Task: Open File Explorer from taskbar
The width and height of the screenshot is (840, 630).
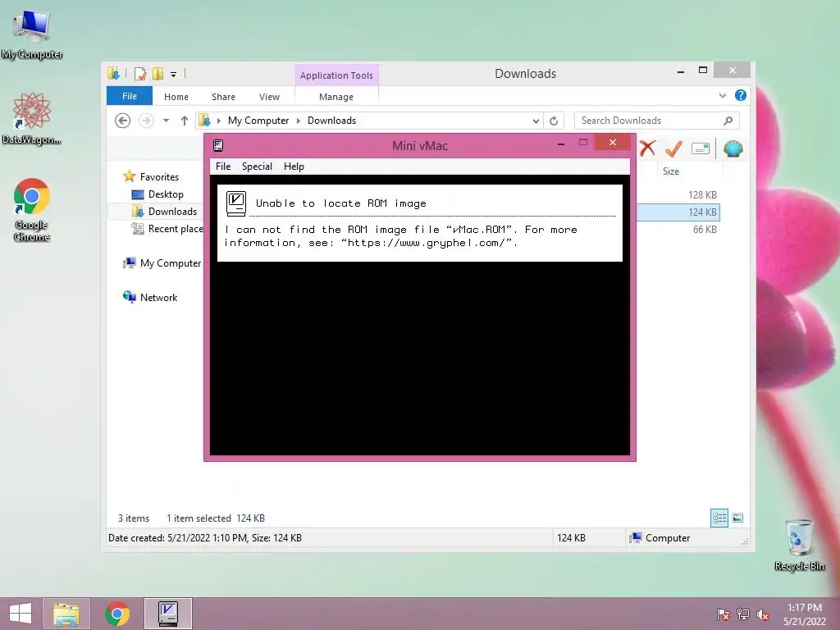Action: pos(66,614)
